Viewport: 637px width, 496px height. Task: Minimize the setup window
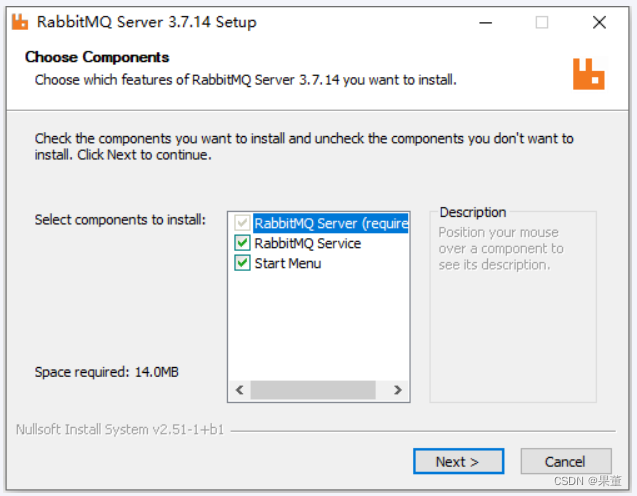[485, 21]
